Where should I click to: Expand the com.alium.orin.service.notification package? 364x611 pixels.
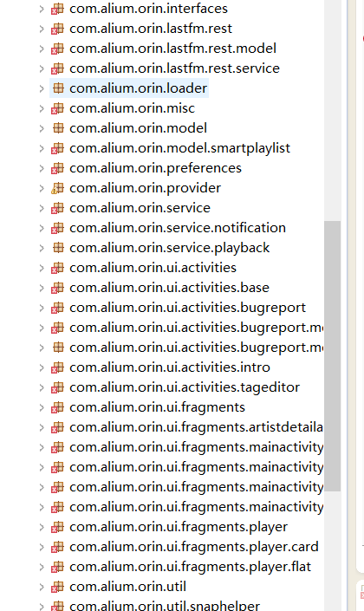(x=42, y=228)
